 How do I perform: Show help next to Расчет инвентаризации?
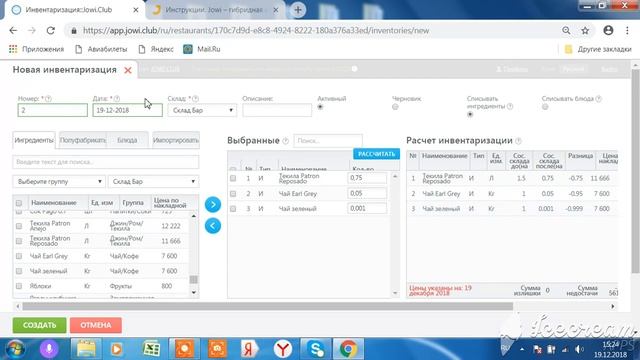coord(518,141)
